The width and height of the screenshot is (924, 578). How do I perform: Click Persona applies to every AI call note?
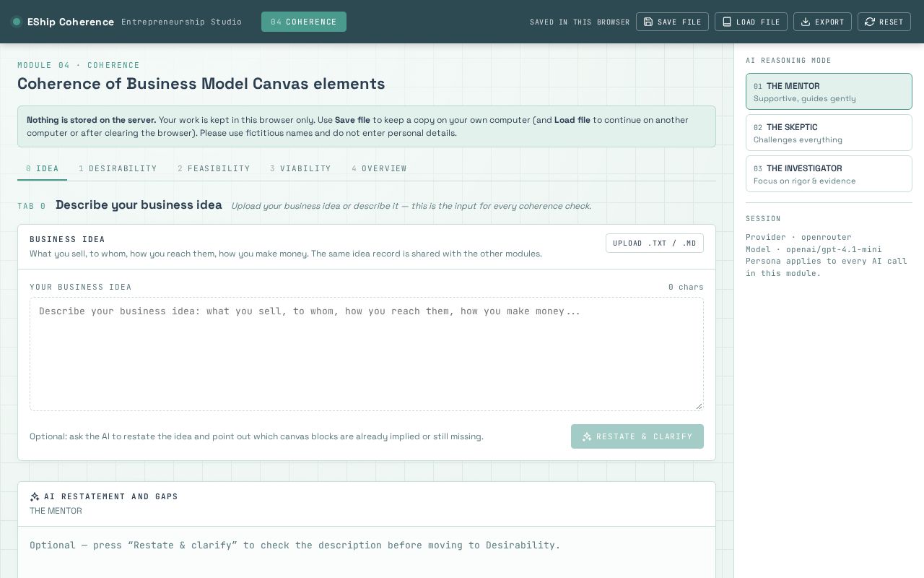point(827,267)
